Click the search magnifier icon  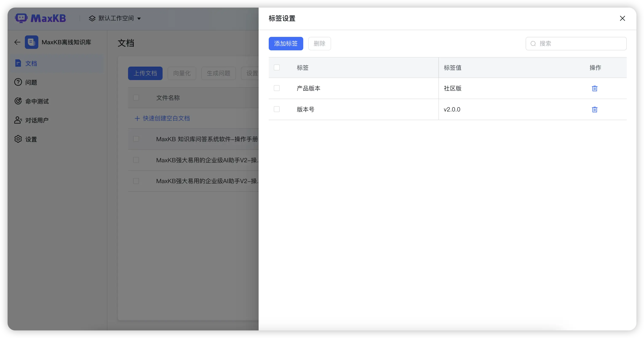click(x=533, y=44)
